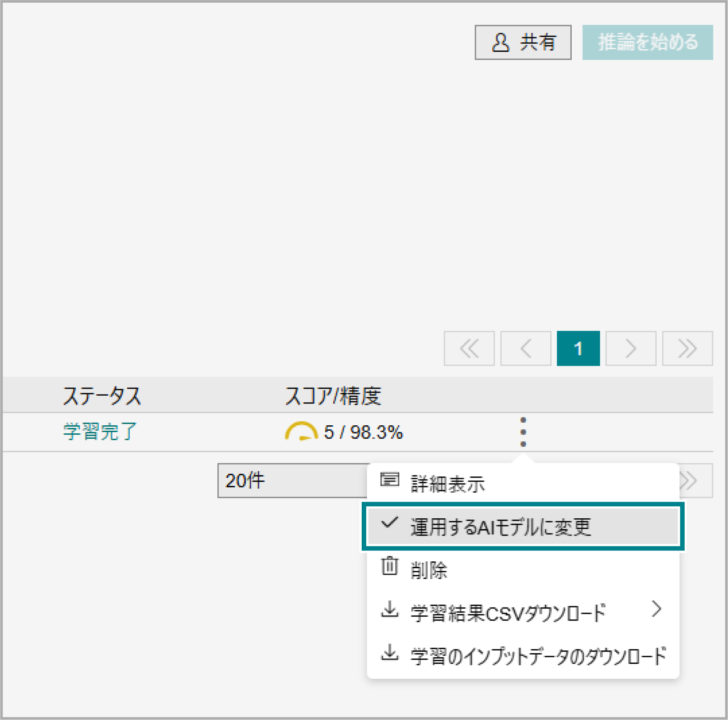Image resolution: width=728 pixels, height=720 pixels.
Task: Choose 運用するAIモデルに変更 menu item
Action: click(x=523, y=526)
